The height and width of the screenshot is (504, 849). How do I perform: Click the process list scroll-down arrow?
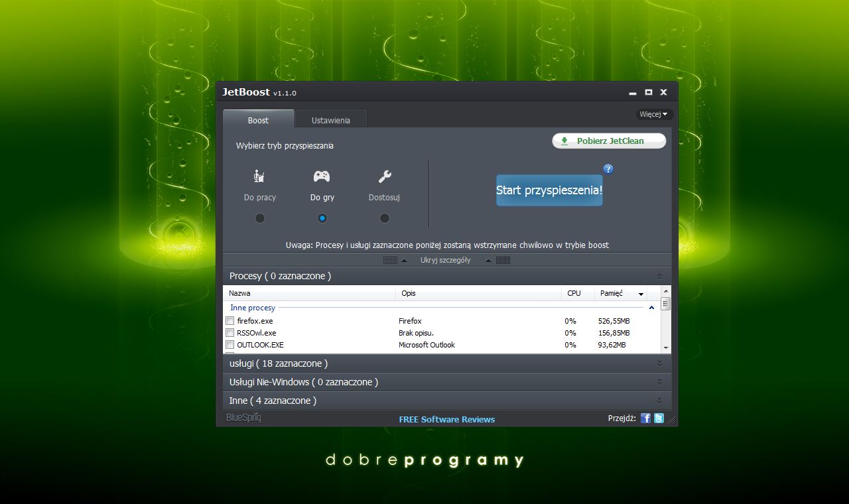(x=666, y=347)
